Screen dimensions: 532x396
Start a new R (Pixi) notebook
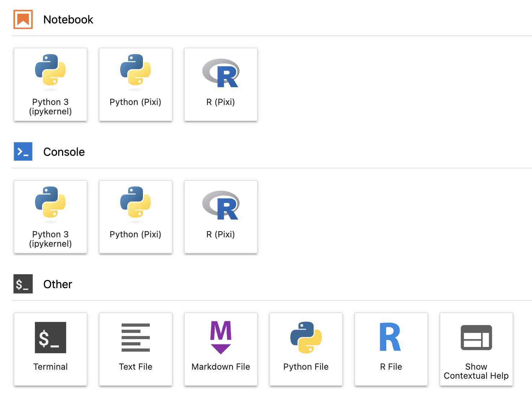click(221, 84)
